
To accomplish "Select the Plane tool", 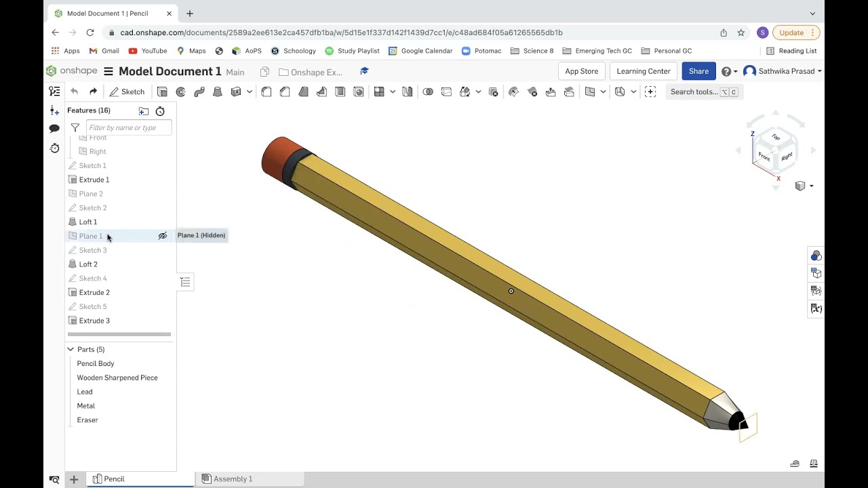I will pos(590,91).
